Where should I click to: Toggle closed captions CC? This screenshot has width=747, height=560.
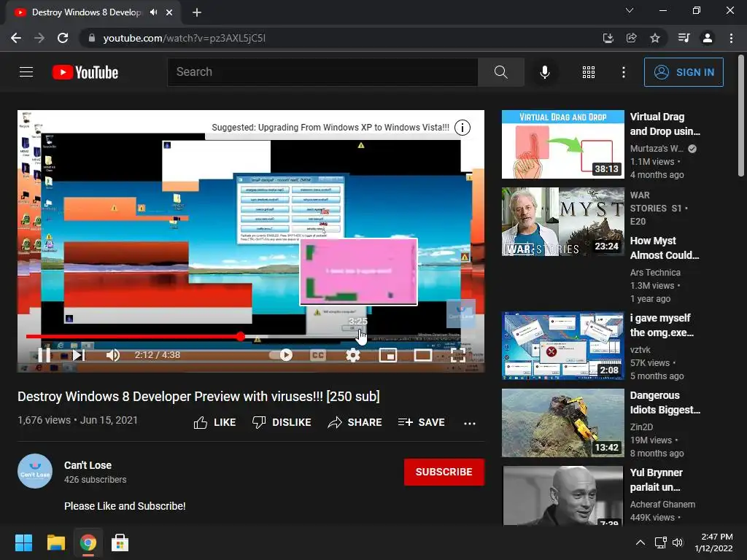[x=318, y=355]
